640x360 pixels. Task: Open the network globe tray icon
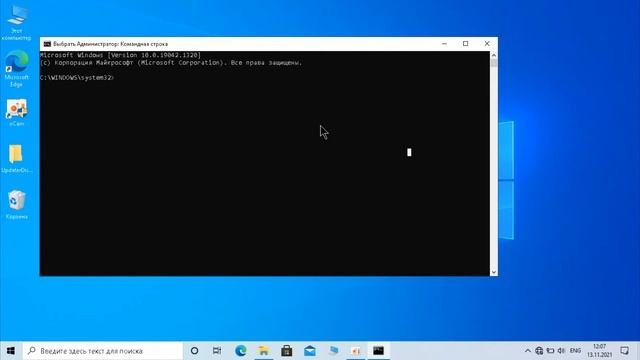click(539, 351)
